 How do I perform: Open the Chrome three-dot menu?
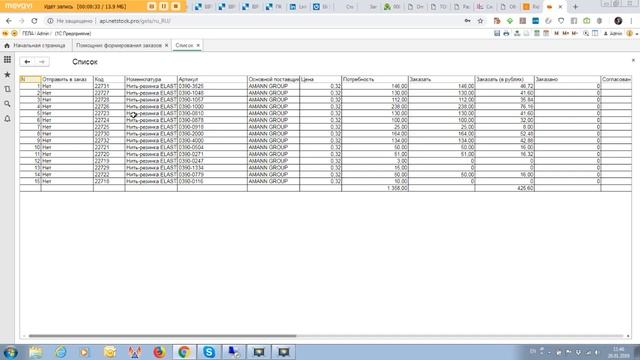pyautogui.click(x=632, y=21)
